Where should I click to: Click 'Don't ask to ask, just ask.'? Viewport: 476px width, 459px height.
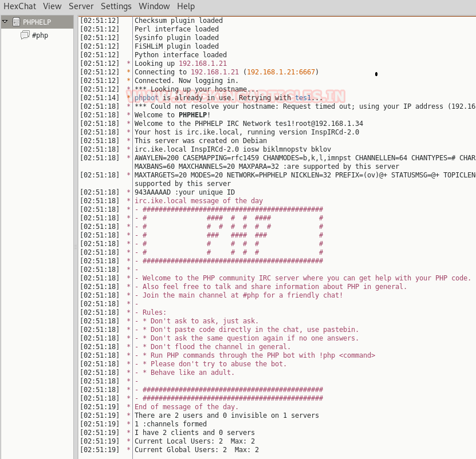204,321
